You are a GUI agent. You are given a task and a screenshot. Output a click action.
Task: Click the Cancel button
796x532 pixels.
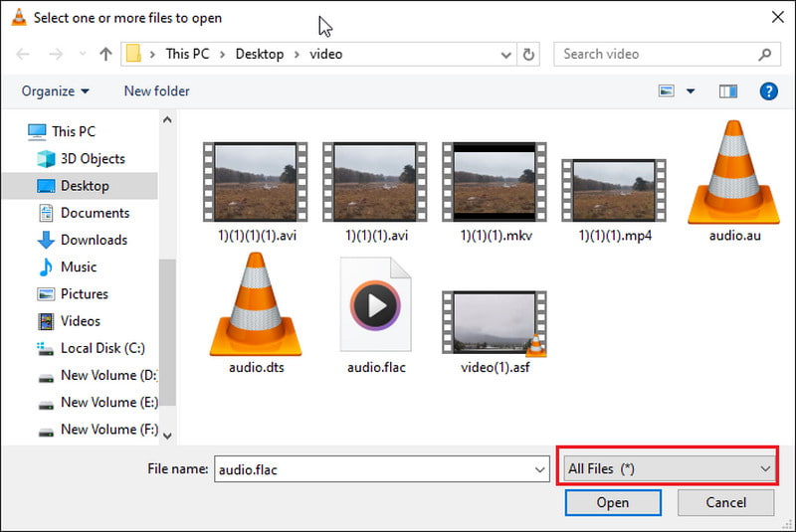[725, 502]
